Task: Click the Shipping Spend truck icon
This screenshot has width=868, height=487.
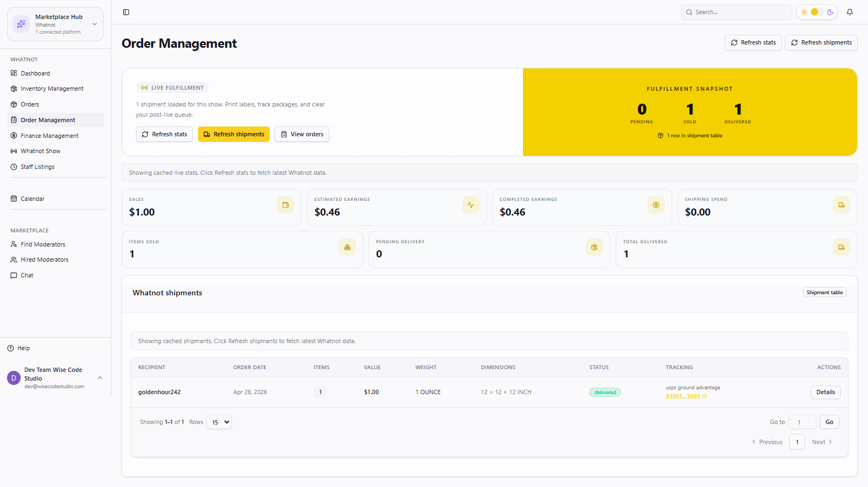Action: pos(841,205)
